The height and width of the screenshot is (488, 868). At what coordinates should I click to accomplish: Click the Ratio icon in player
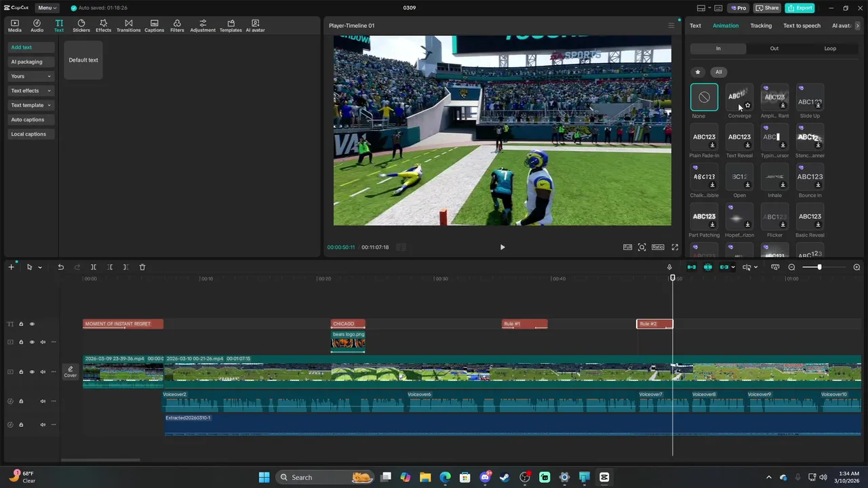click(x=658, y=247)
